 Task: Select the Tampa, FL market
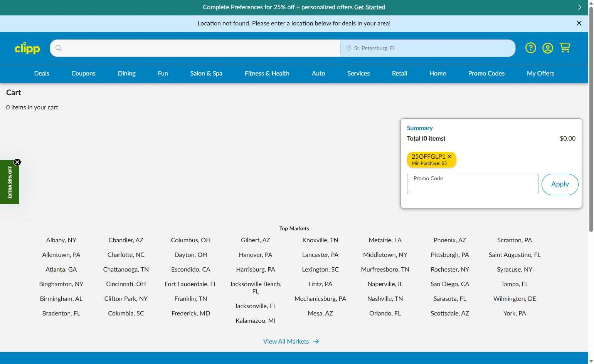pyautogui.click(x=515, y=284)
